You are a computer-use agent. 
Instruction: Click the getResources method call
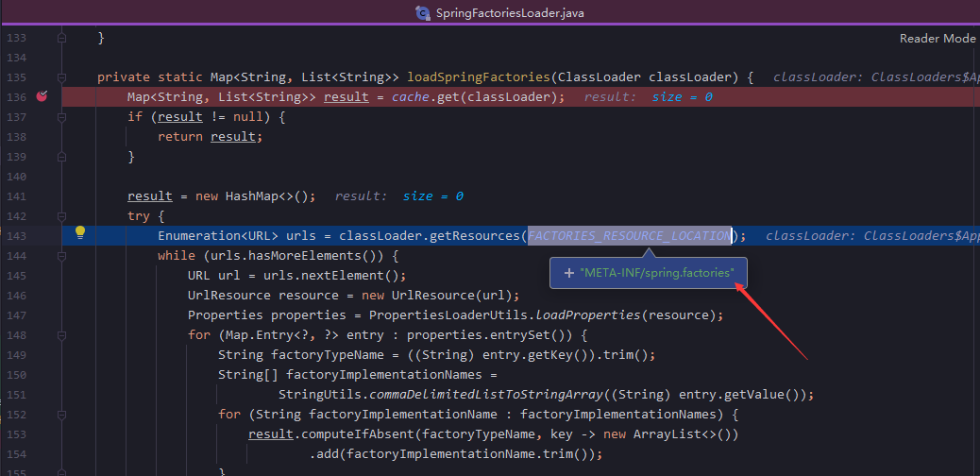coord(475,236)
